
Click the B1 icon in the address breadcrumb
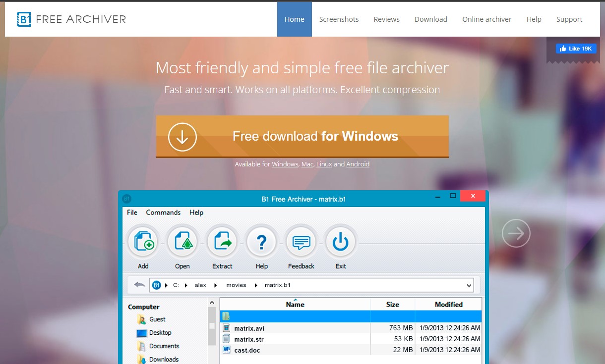157,285
